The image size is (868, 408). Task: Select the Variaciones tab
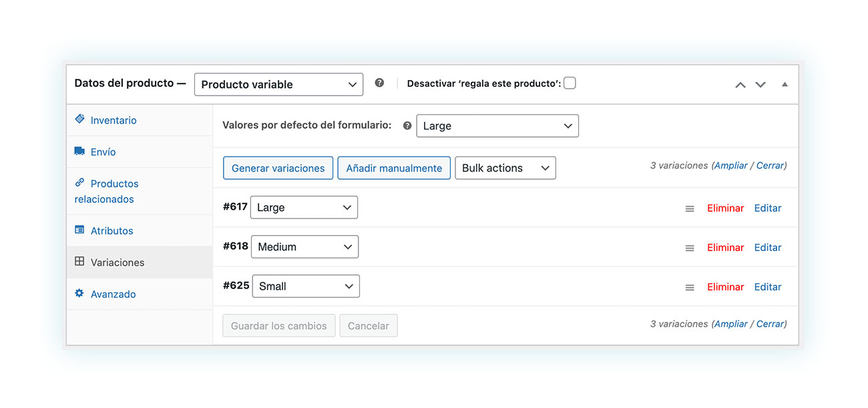coord(140,262)
